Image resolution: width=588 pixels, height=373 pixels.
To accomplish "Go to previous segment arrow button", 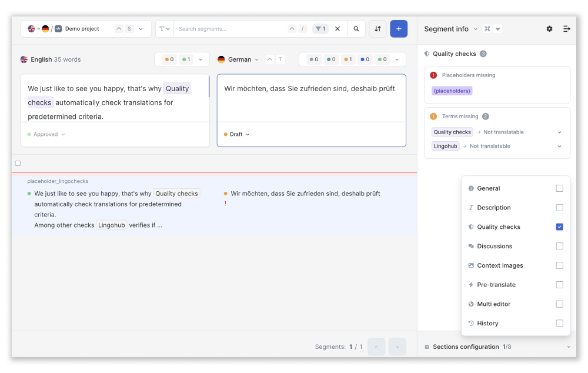I will [x=376, y=347].
